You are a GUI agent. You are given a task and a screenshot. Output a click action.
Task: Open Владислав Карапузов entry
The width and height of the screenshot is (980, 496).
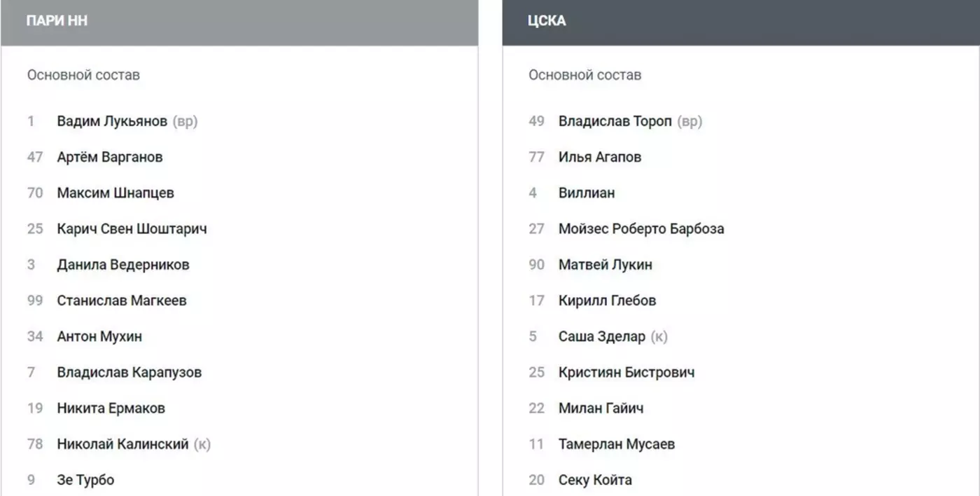click(x=129, y=372)
